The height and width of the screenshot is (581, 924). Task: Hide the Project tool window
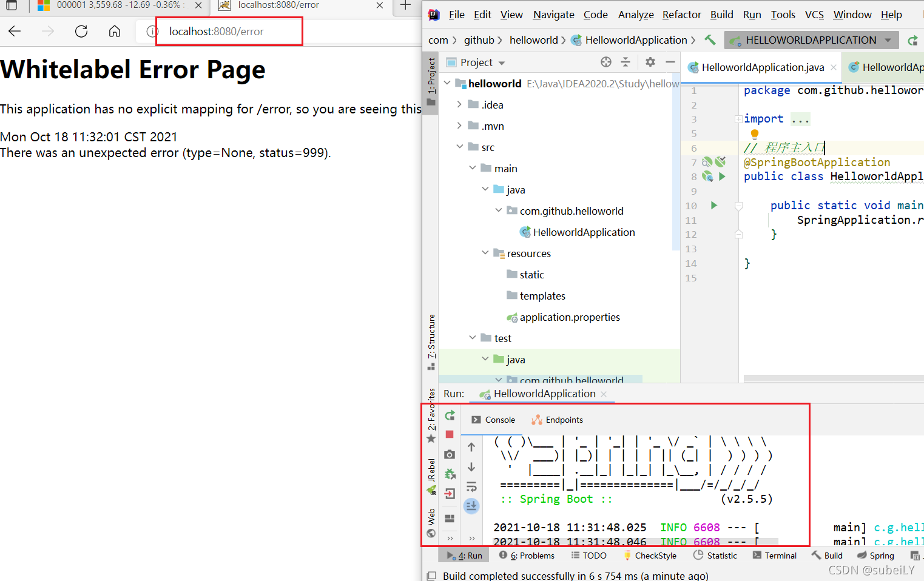(x=670, y=62)
